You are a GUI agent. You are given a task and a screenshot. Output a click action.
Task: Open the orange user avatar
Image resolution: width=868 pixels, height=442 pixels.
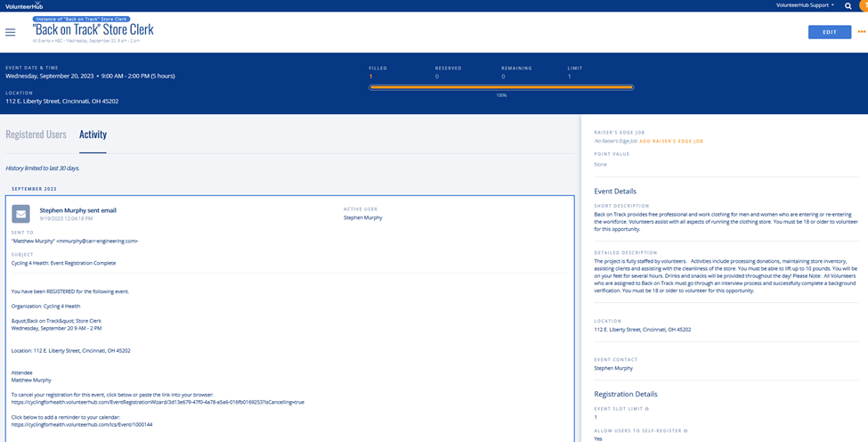tap(864, 5)
